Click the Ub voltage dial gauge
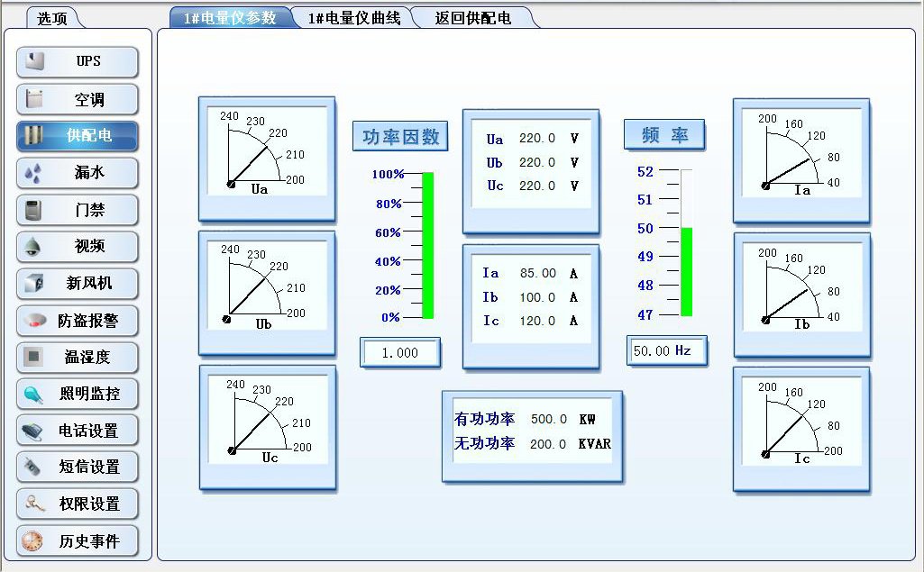The image size is (924, 572). (x=267, y=294)
